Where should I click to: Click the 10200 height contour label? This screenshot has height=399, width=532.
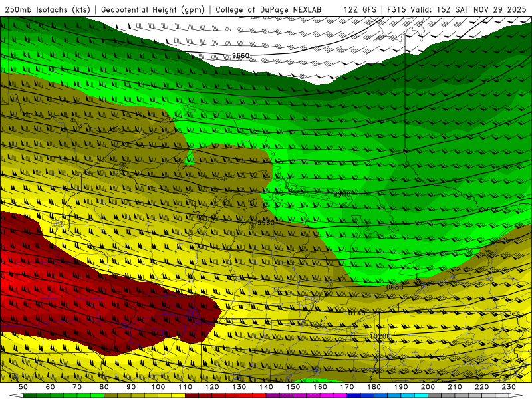[x=380, y=336]
